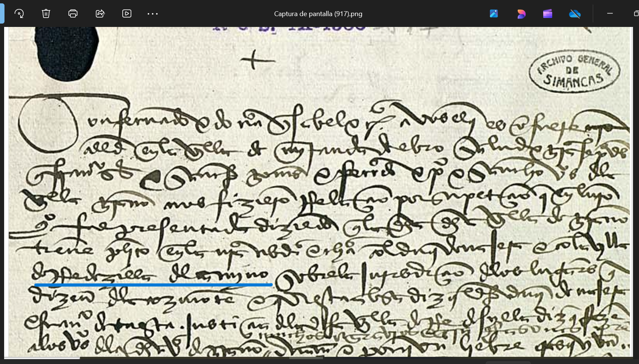
Task: Delete the photo using the trash icon
Action: pos(46,14)
